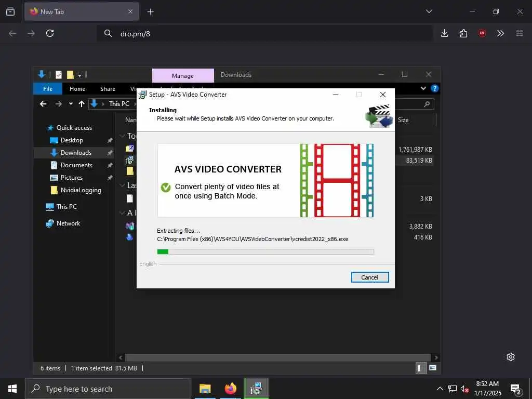Click the pin icon next to Documents
532x399 pixels.
(110, 165)
